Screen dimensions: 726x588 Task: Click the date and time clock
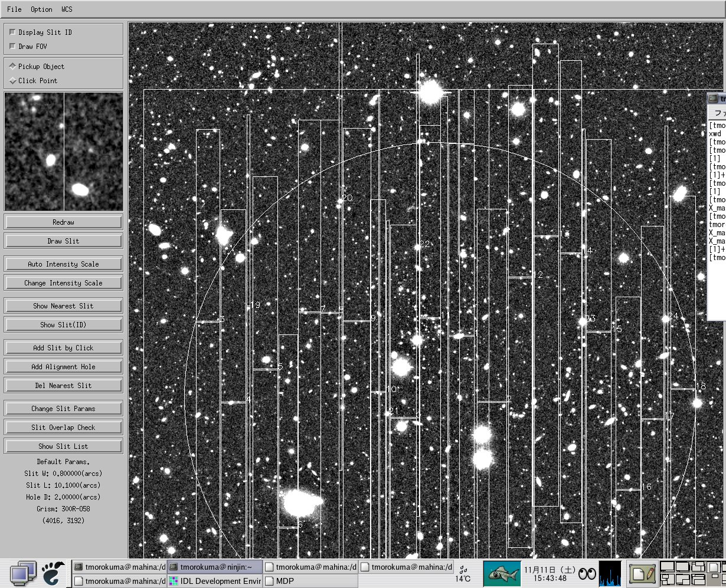point(550,574)
